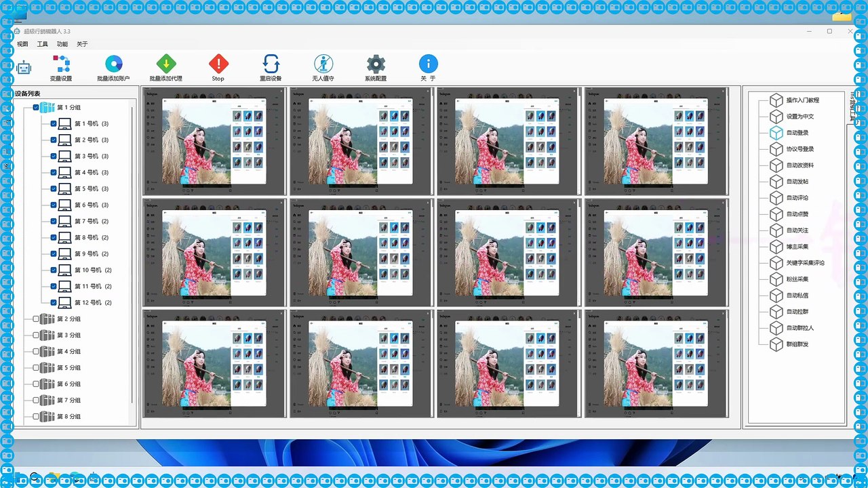This screenshot has width=868, height=488.
Task: Open the 关于 menu in the menu bar
Action: tap(82, 44)
